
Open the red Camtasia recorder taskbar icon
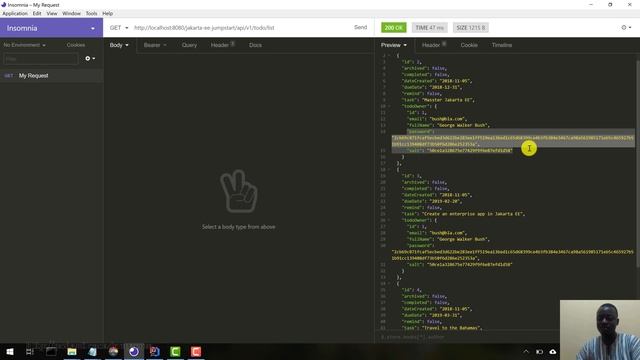[196, 351]
